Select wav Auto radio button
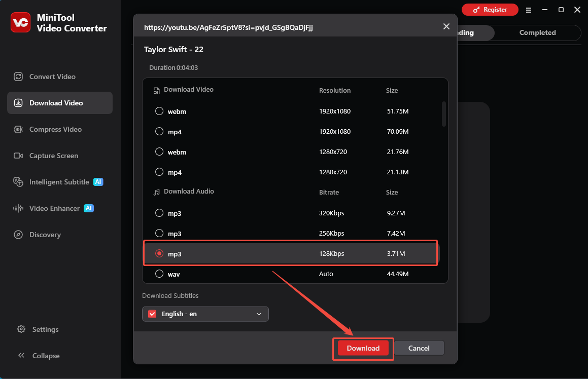 (x=159, y=274)
